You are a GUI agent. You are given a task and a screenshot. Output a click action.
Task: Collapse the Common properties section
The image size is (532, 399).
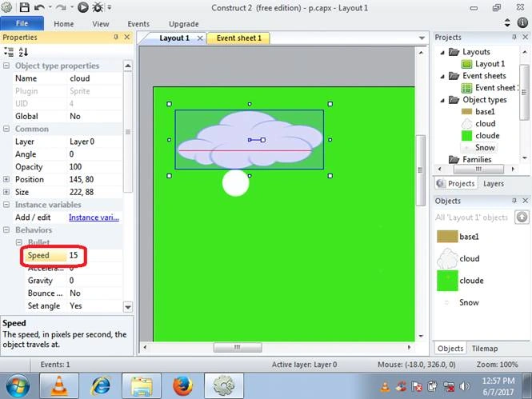(6, 129)
